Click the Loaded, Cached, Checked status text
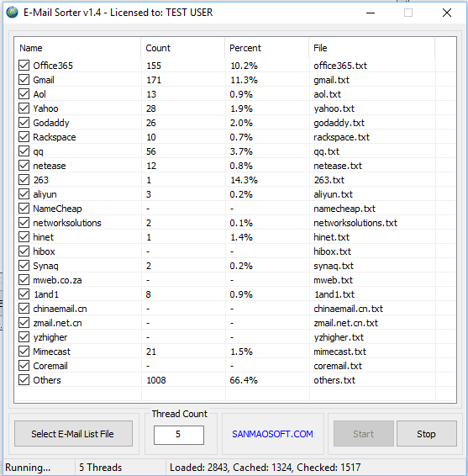The width and height of the screenshot is (468, 476). click(266, 468)
